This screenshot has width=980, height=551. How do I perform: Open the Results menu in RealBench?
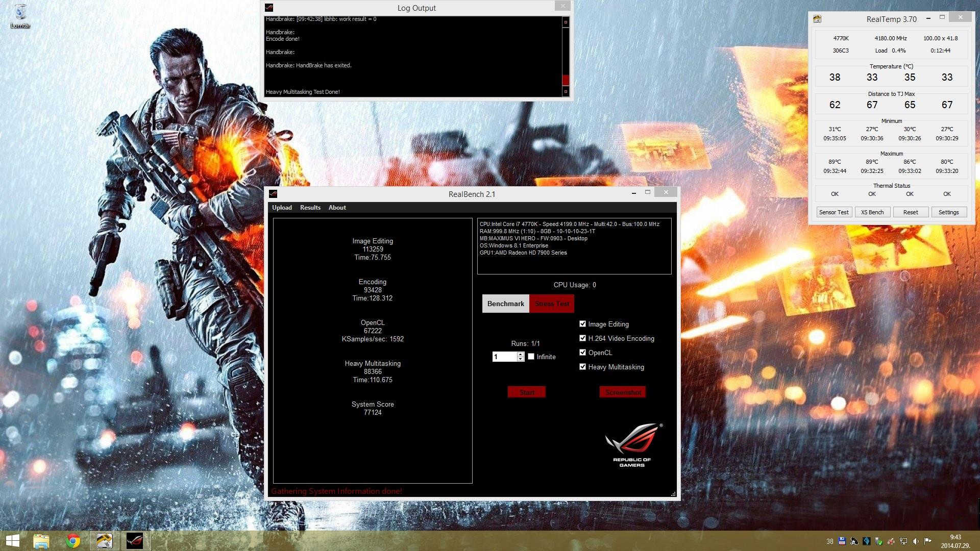310,208
